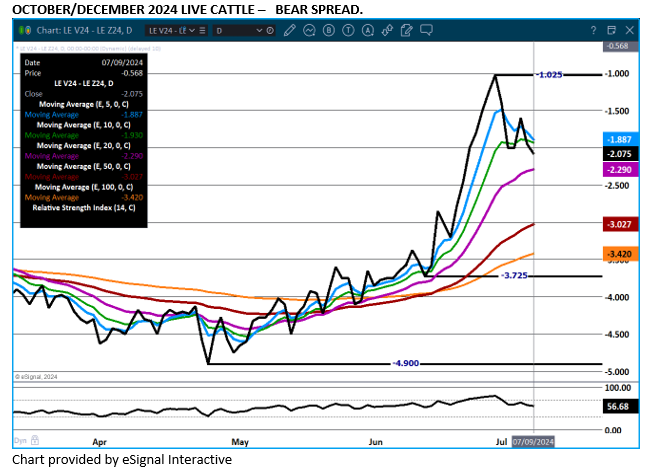This screenshot has height=469, width=655.
Task: Click the RSI value 56.68 label
Action: [617, 407]
